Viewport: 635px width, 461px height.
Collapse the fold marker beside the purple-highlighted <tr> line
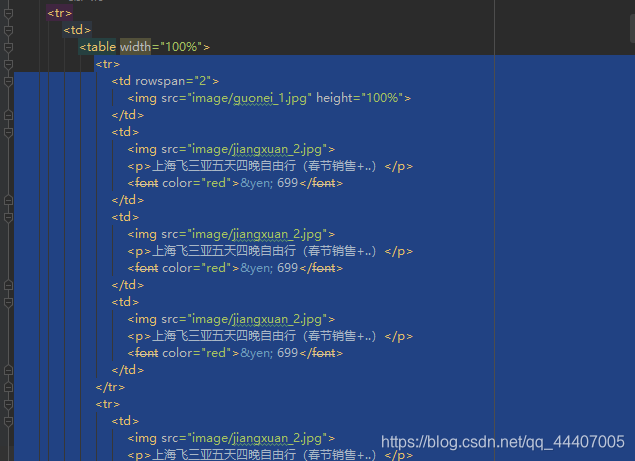[x=8, y=13]
